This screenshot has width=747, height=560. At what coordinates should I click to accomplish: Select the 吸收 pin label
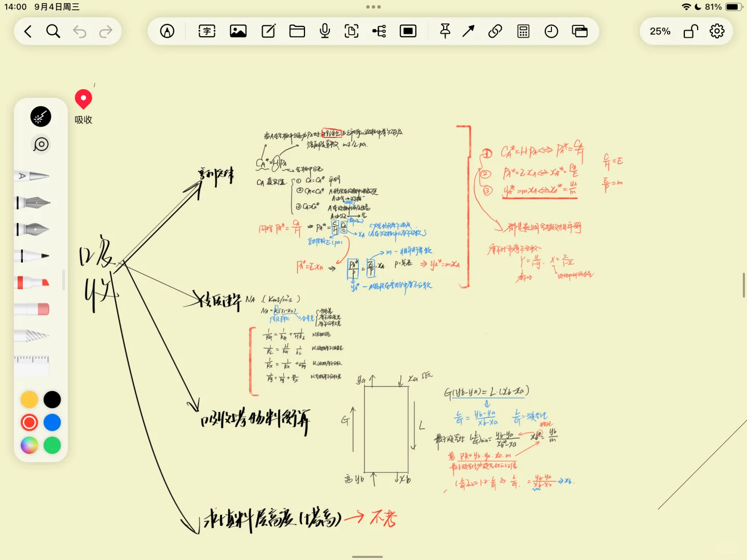84,120
